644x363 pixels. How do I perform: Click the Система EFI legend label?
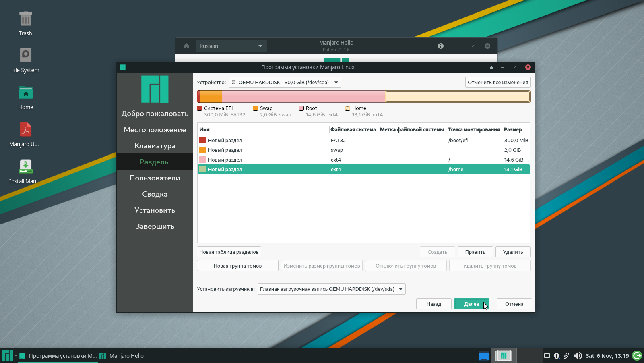tap(218, 108)
